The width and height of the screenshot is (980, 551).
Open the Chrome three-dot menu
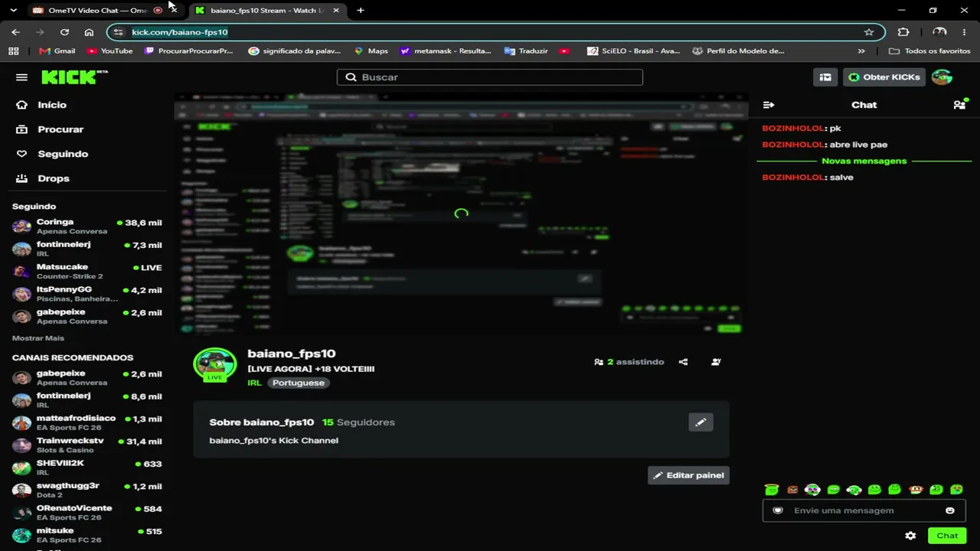964,32
